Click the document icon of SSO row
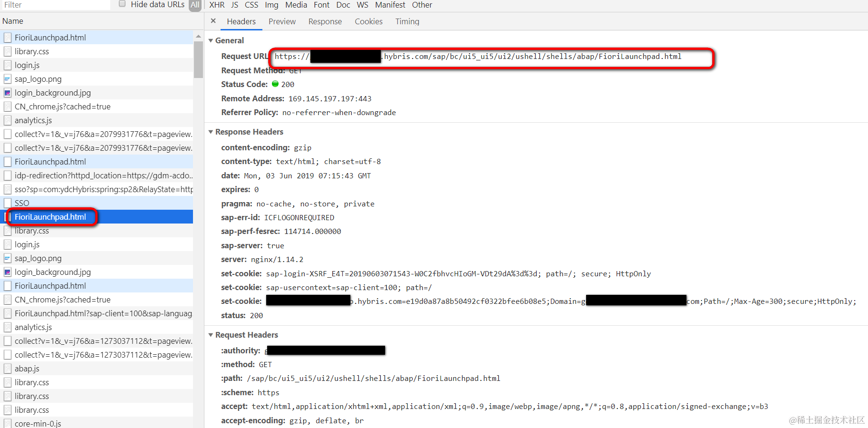Image resolution: width=868 pixels, height=428 pixels. [x=8, y=203]
